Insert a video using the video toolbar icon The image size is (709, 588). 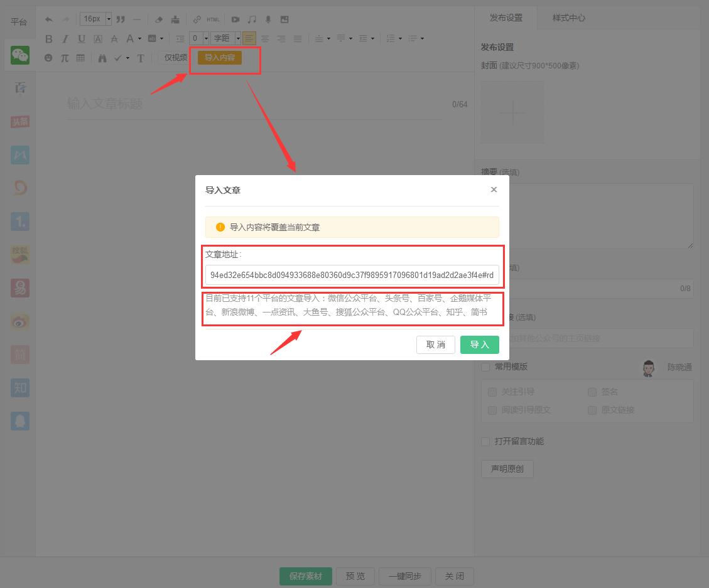click(235, 19)
